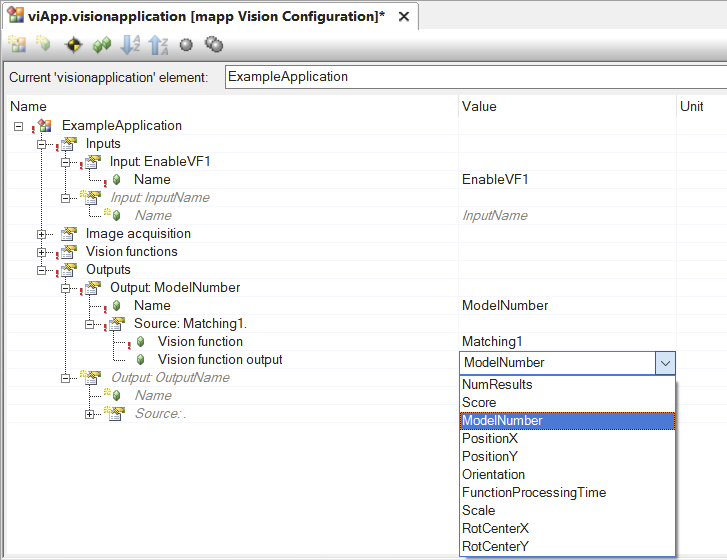Collapse the Output: ModelNumber node

[66, 288]
